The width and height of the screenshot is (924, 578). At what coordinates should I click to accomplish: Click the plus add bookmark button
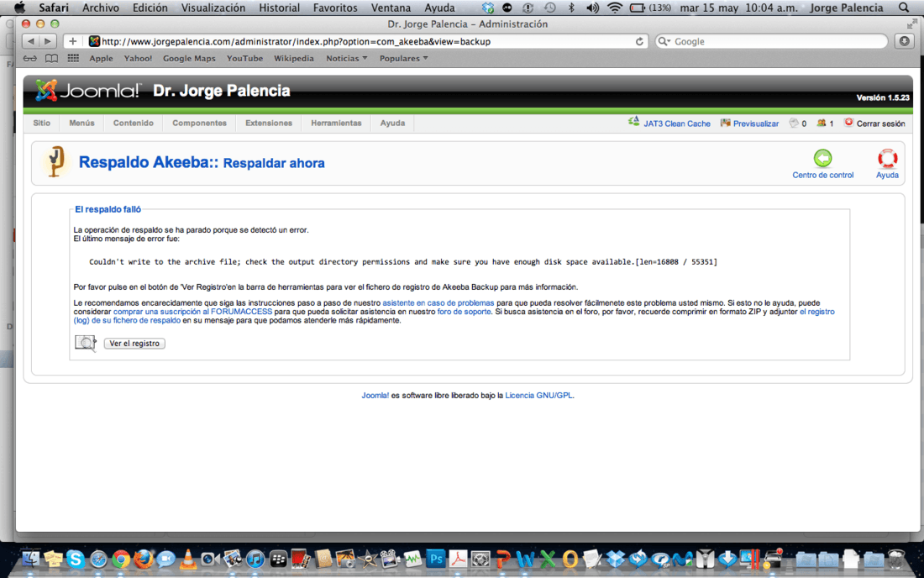(x=72, y=41)
